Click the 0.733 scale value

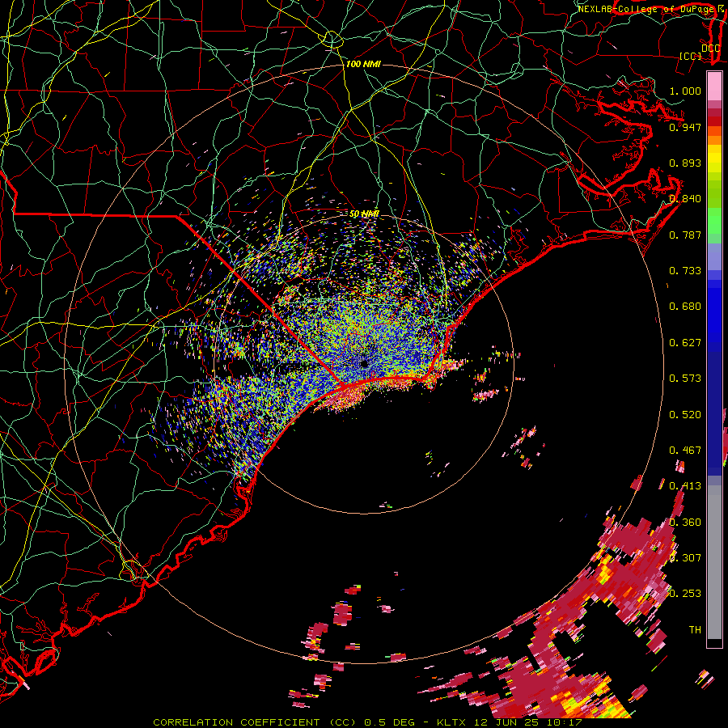tap(685, 271)
